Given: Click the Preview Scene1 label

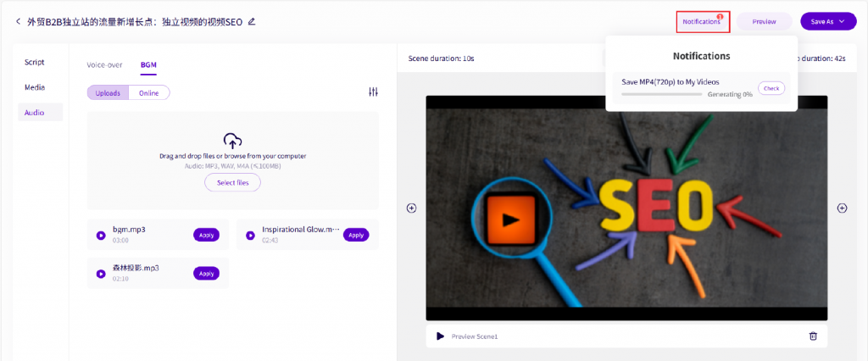Looking at the screenshot, I should pos(475,336).
